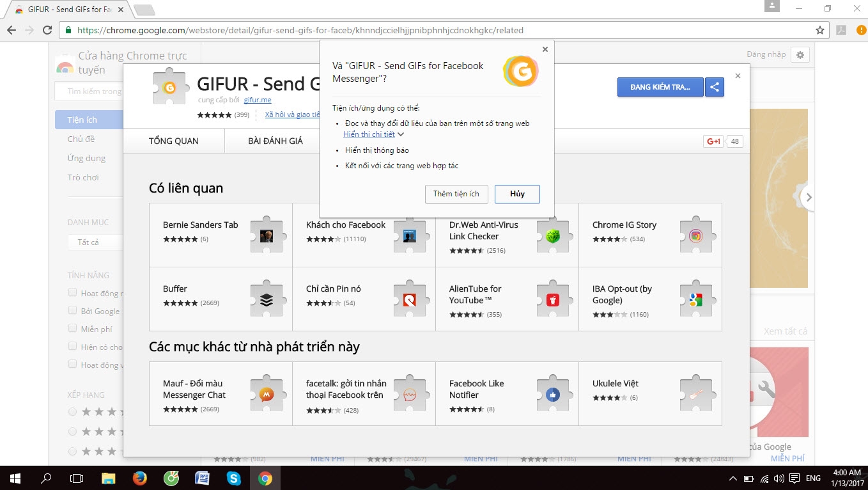Viewport: 868px width, 490px height.
Task: Select Ứng dụng in the sidebar
Action: [86, 158]
